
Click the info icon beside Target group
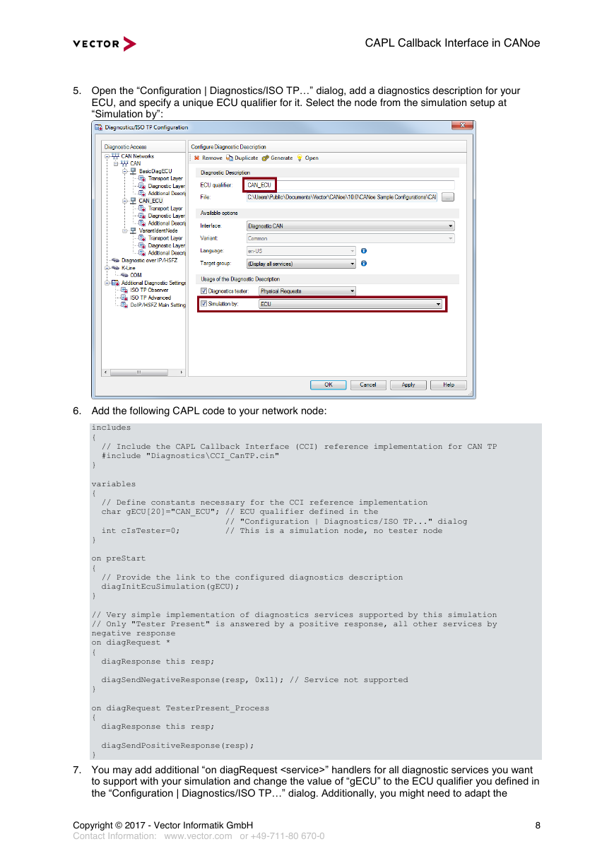coord(363,264)
